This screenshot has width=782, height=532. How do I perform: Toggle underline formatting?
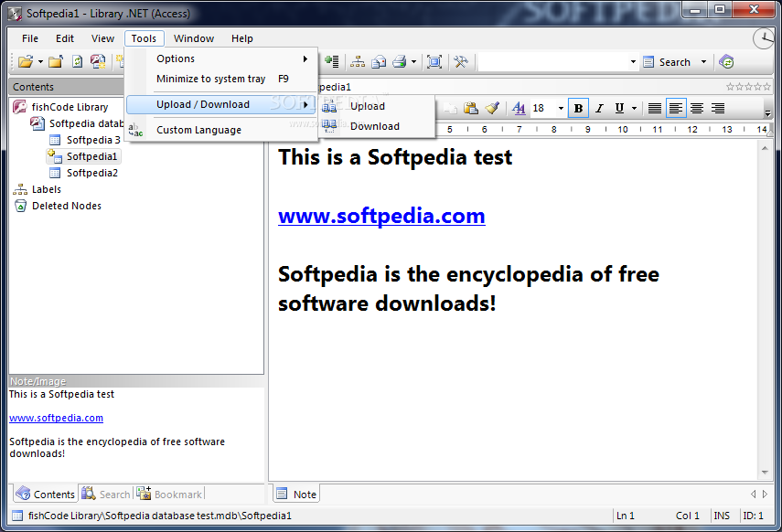coord(619,108)
